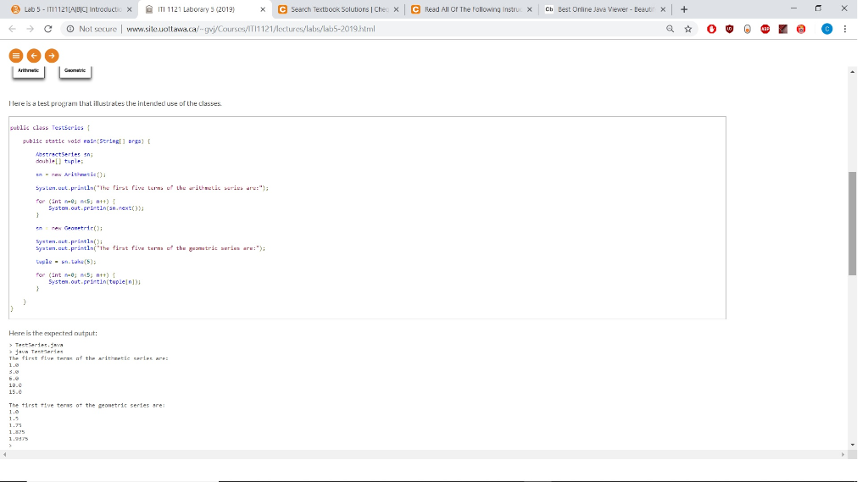
Task: Open the uBlock shield extension icon
Action: (730, 29)
